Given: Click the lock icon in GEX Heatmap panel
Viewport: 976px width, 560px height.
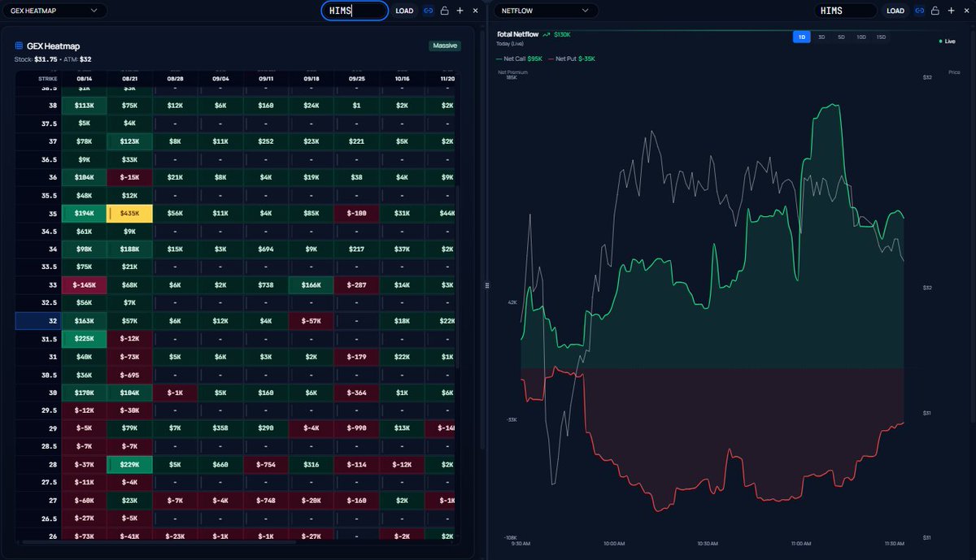Looking at the screenshot, I should pos(444,11).
